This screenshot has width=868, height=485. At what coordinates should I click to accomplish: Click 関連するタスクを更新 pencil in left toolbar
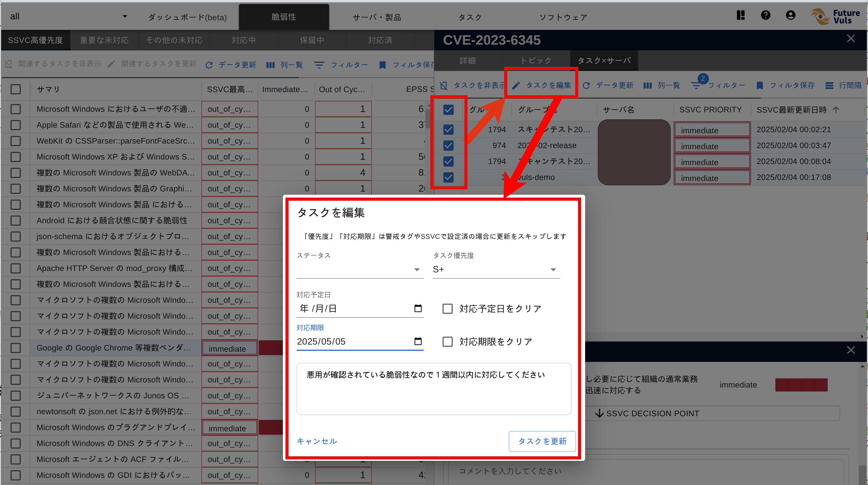point(111,64)
